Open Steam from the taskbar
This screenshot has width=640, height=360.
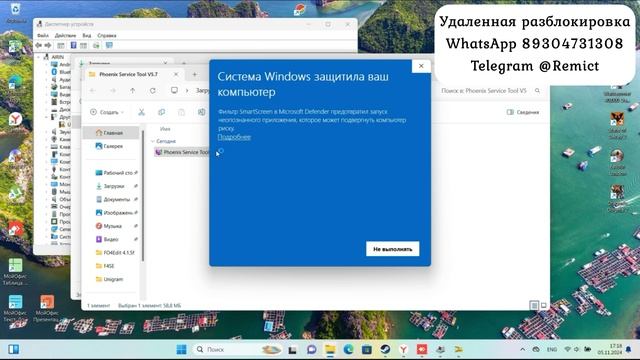point(385,349)
